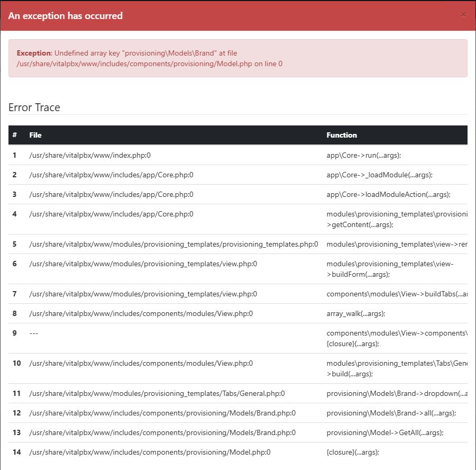Screen dimensions: 476x470
Task: Click the Function column header
Action: pos(342,135)
